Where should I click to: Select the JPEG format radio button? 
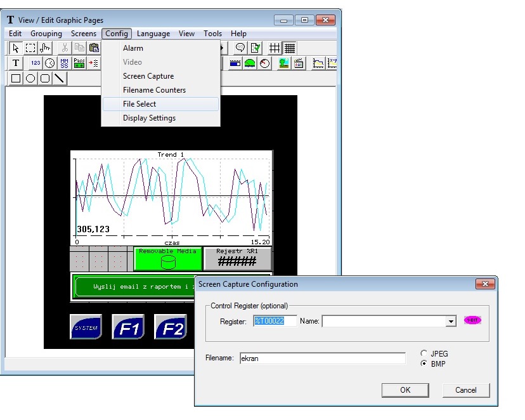tap(424, 353)
